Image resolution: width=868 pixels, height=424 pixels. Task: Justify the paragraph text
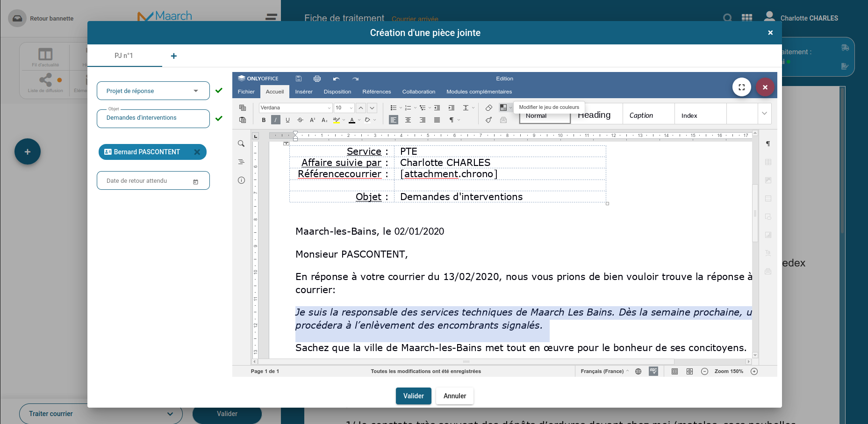(x=437, y=120)
